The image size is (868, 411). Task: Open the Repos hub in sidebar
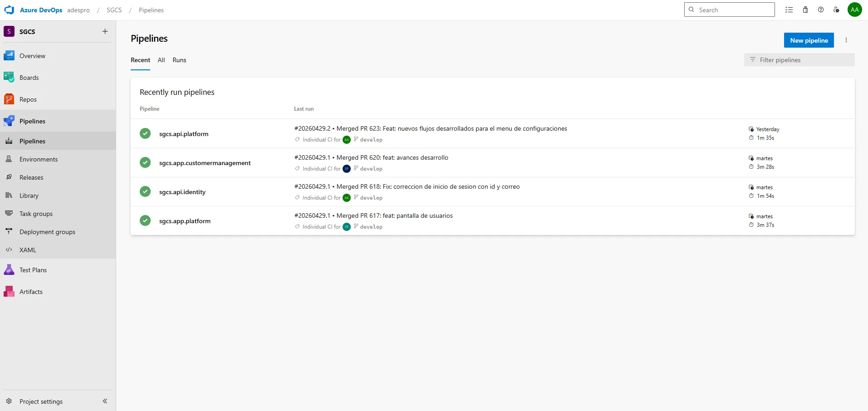click(x=58, y=99)
